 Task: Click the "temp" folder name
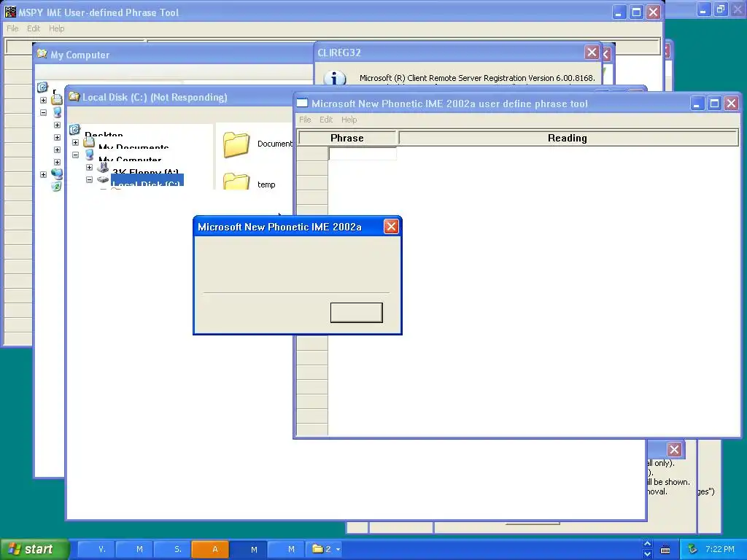tap(266, 184)
